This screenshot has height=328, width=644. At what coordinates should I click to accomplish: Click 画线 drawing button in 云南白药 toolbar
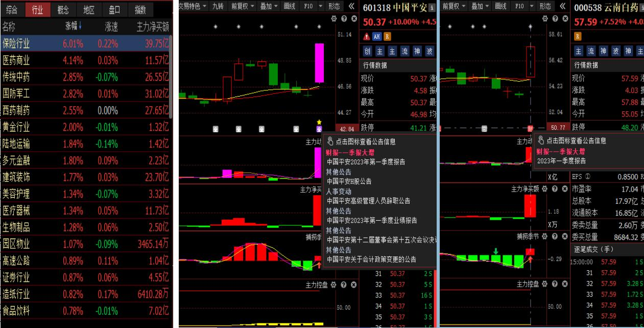tap(500, 6)
